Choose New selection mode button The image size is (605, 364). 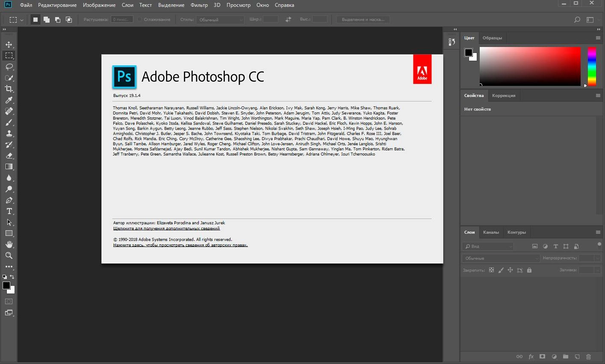35,20
